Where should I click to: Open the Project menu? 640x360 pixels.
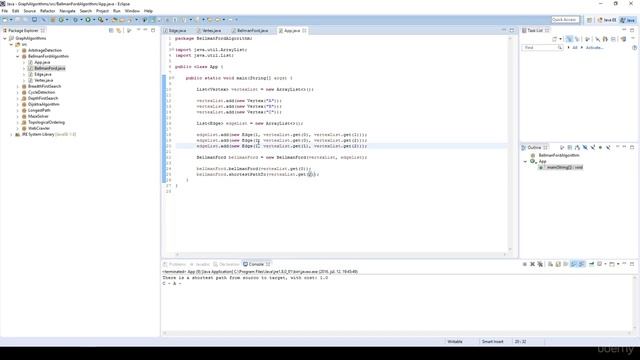pos(102,11)
